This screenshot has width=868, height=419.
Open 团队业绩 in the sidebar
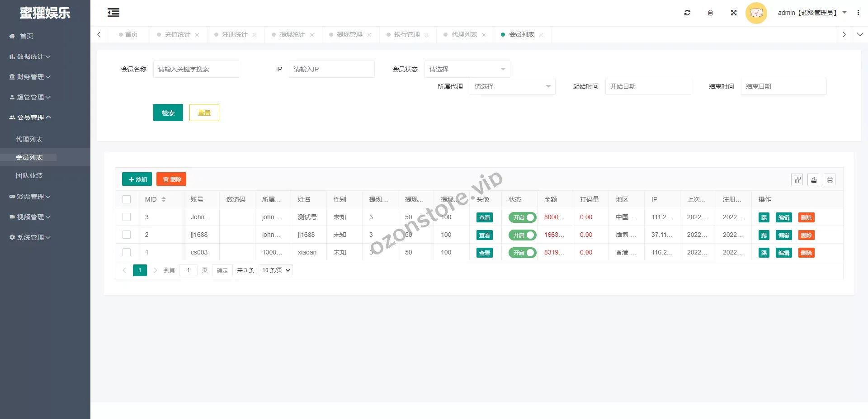pyautogui.click(x=29, y=175)
